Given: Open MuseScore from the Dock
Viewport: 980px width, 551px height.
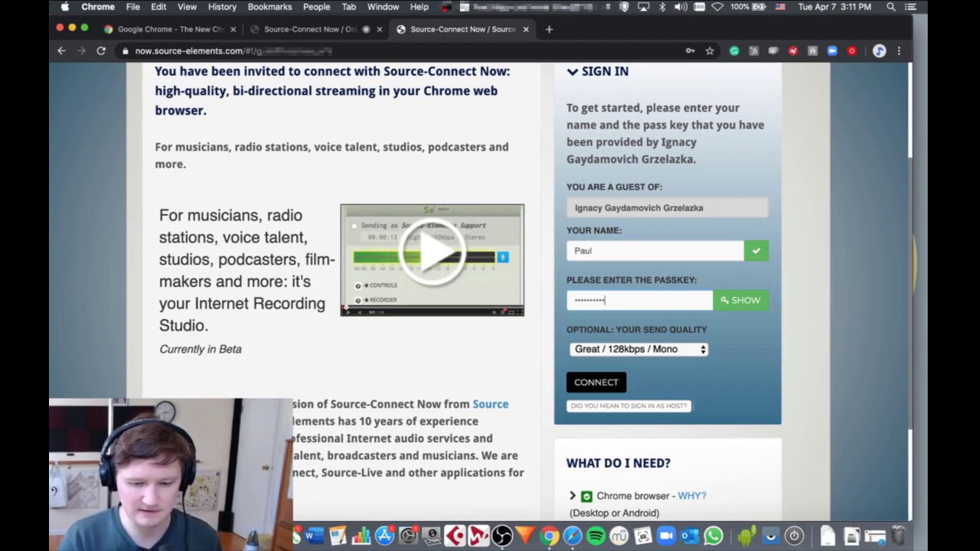Looking at the screenshot, I should click(619, 536).
